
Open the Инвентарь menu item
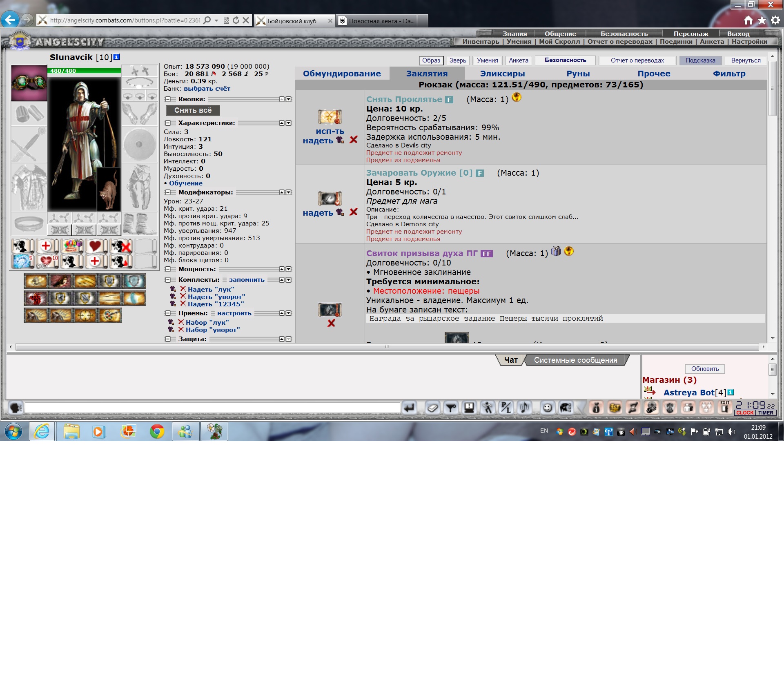(481, 42)
